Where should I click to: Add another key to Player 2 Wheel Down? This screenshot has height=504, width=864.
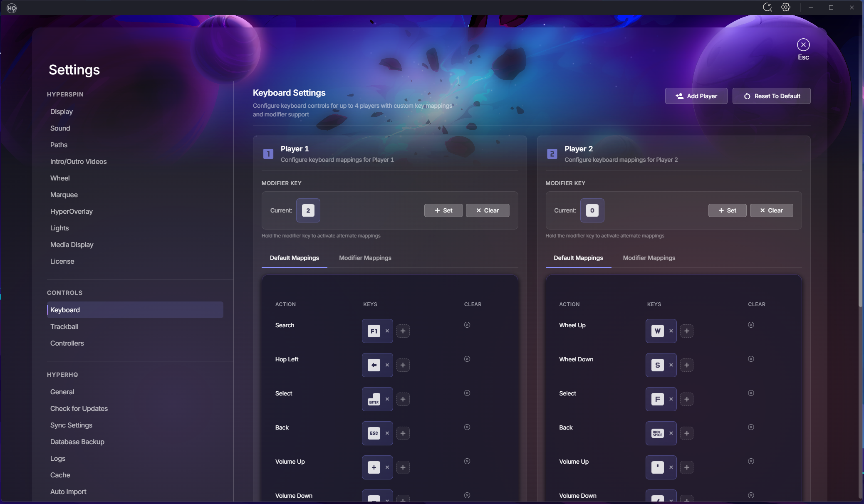(686, 365)
